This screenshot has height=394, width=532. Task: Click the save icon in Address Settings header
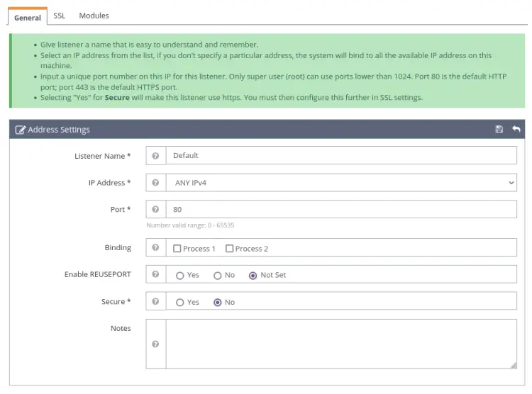click(499, 129)
